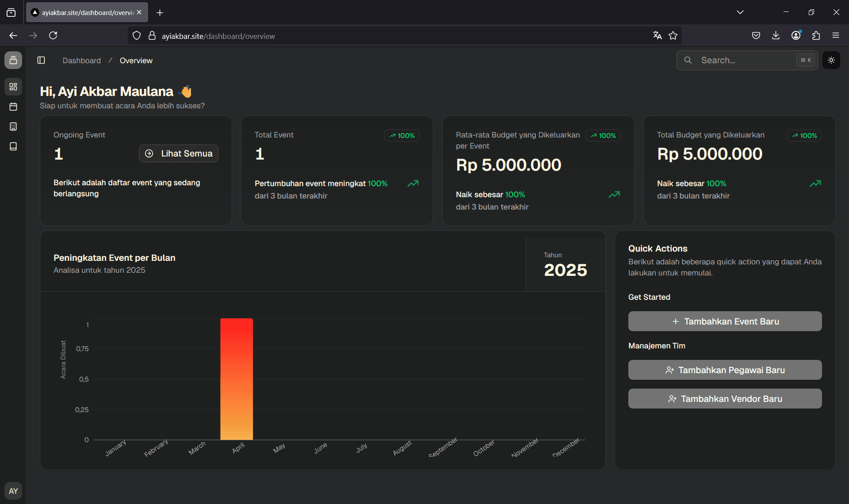Open the AY user avatar
This screenshot has width=849, height=504.
pos(13,491)
